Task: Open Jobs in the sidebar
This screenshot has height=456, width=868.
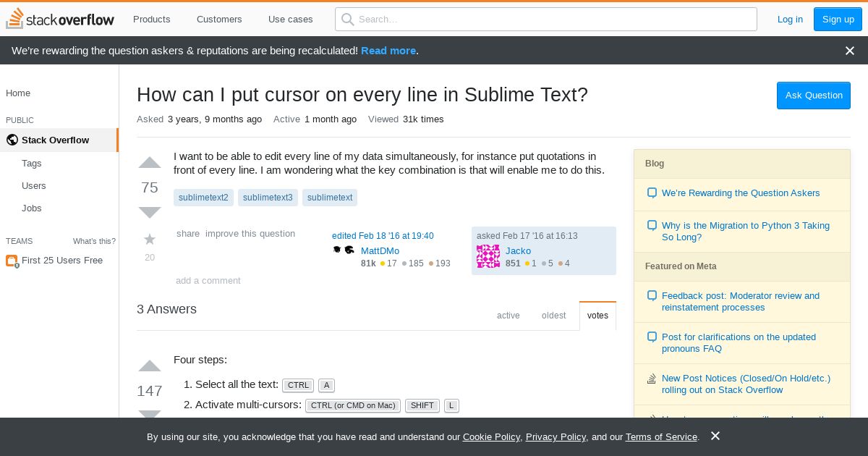Action: point(32,208)
